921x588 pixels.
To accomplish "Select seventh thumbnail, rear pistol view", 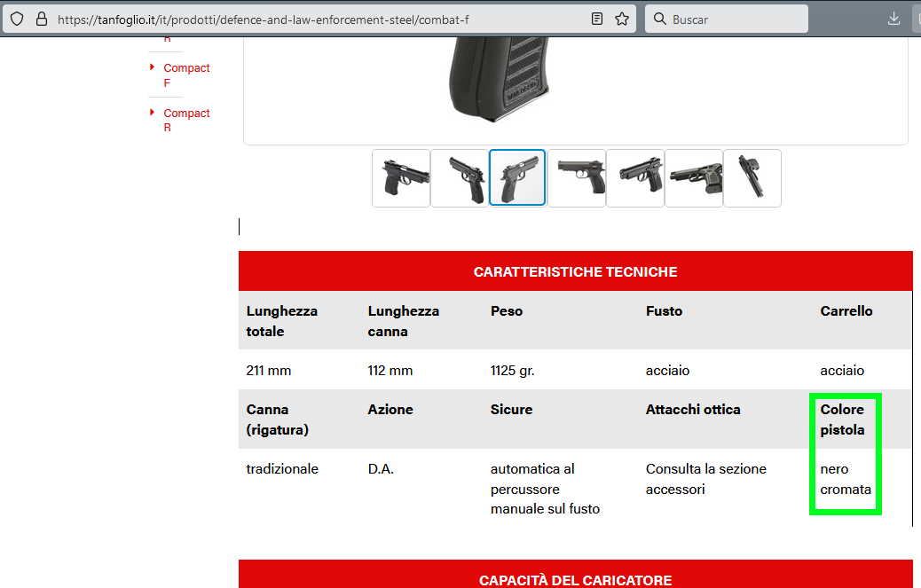I will pyautogui.click(x=752, y=177).
